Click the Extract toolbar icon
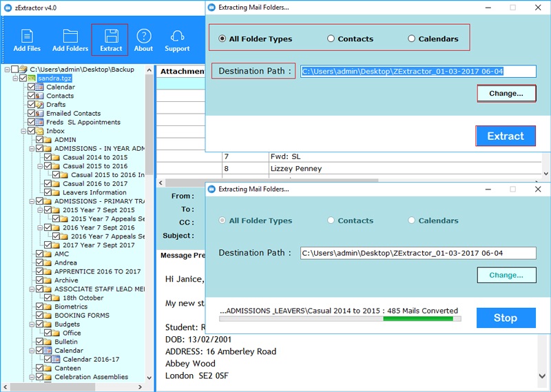 tap(111, 36)
